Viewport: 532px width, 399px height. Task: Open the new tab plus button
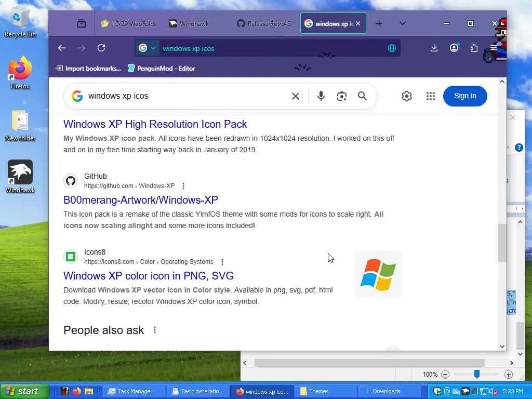[379, 24]
